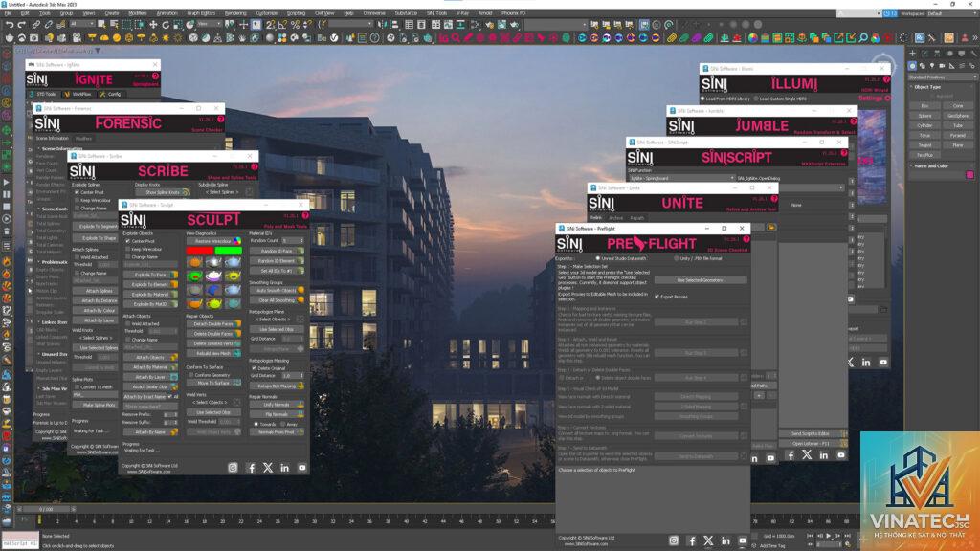
Task: Click the Mirror tool in the main toolbar
Action: click(x=382, y=25)
